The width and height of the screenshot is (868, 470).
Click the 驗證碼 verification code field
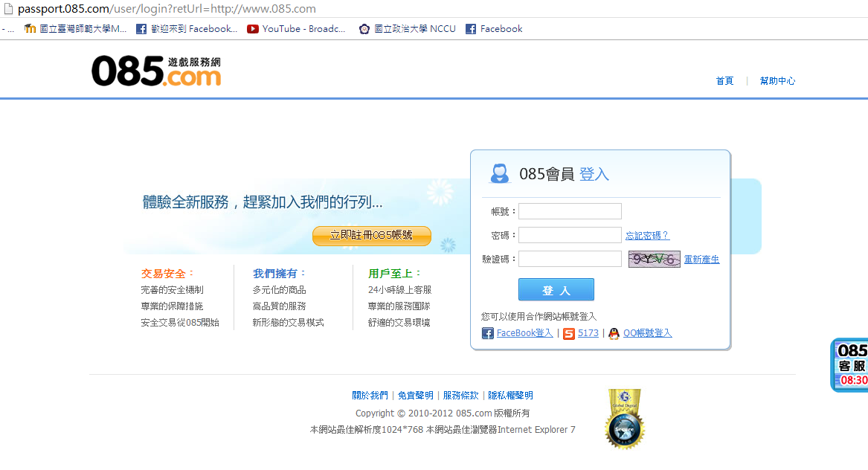(570, 259)
